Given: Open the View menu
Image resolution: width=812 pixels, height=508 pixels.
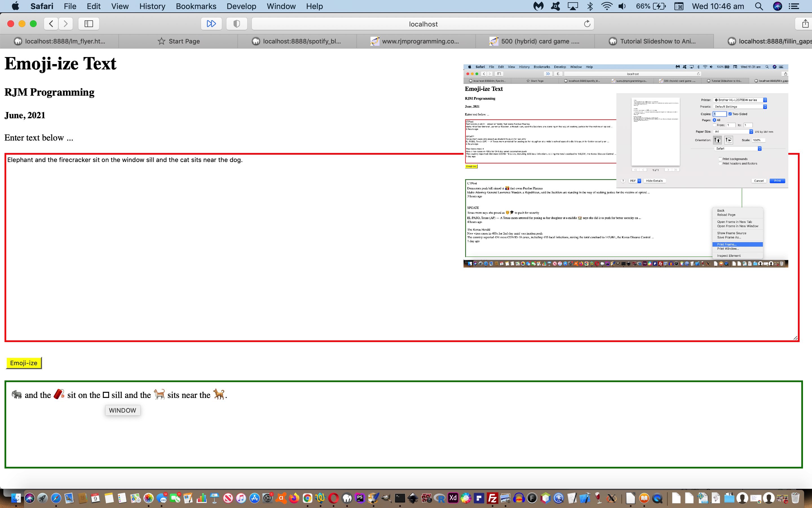Looking at the screenshot, I should [x=120, y=6].
